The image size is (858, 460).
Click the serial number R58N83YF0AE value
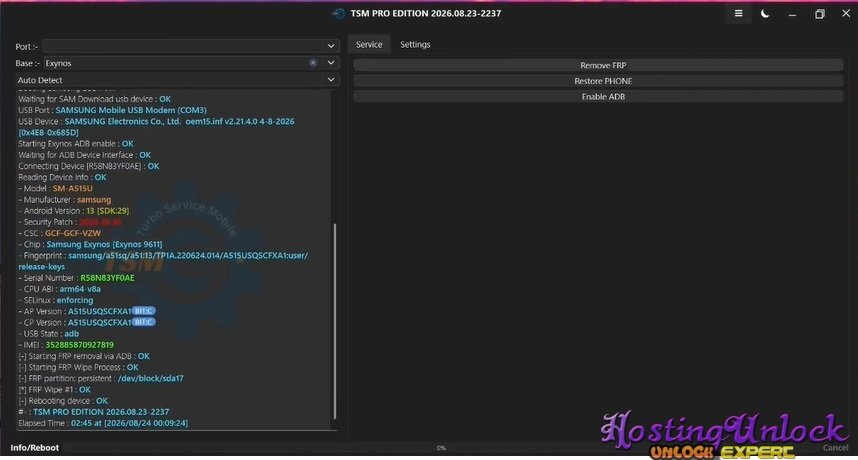(x=107, y=278)
